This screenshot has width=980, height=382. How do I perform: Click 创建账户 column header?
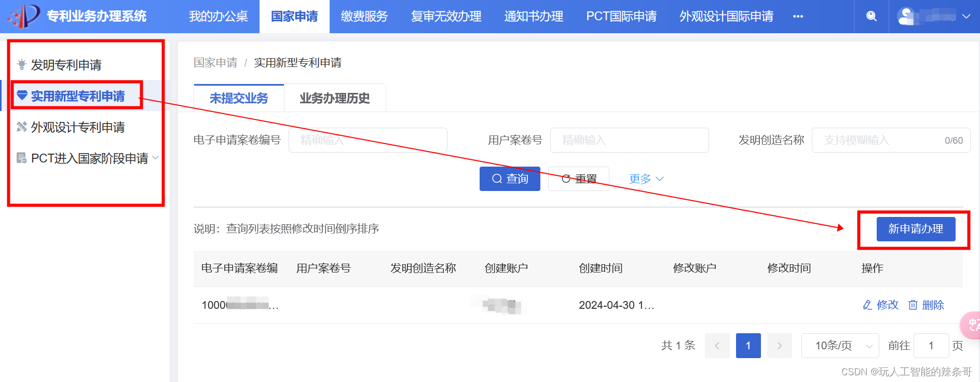[x=506, y=268]
